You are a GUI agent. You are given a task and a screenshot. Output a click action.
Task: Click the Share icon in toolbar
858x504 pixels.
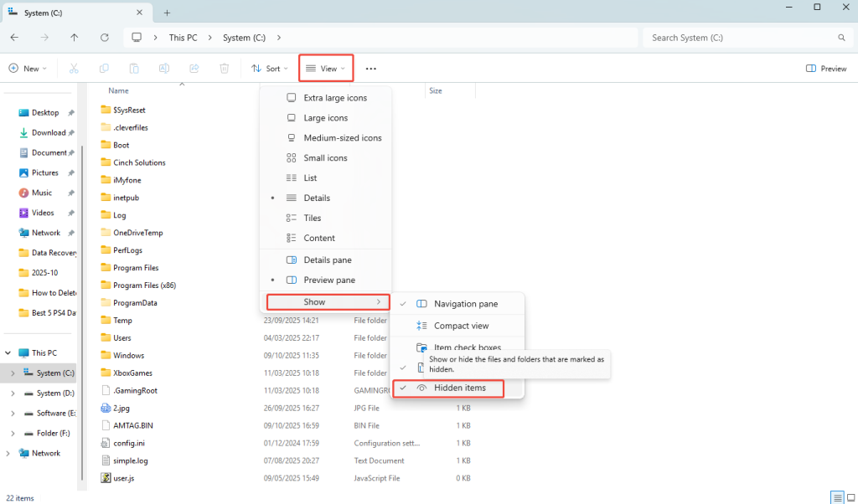click(194, 69)
